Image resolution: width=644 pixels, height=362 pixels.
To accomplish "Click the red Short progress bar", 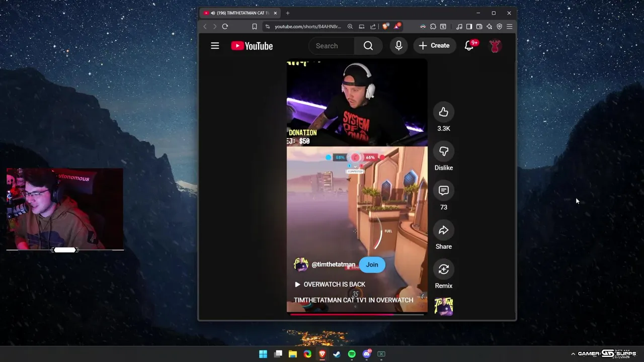I will [357, 315].
